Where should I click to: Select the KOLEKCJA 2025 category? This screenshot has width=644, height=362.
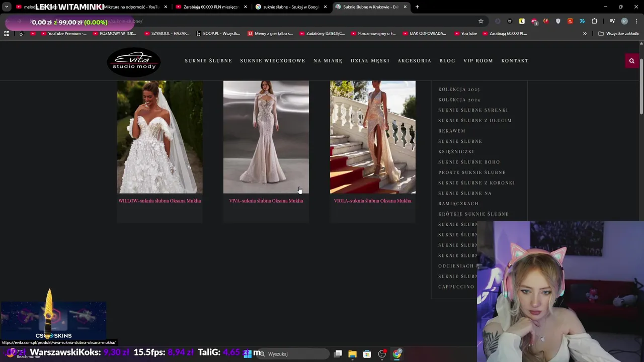[x=459, y=89]
